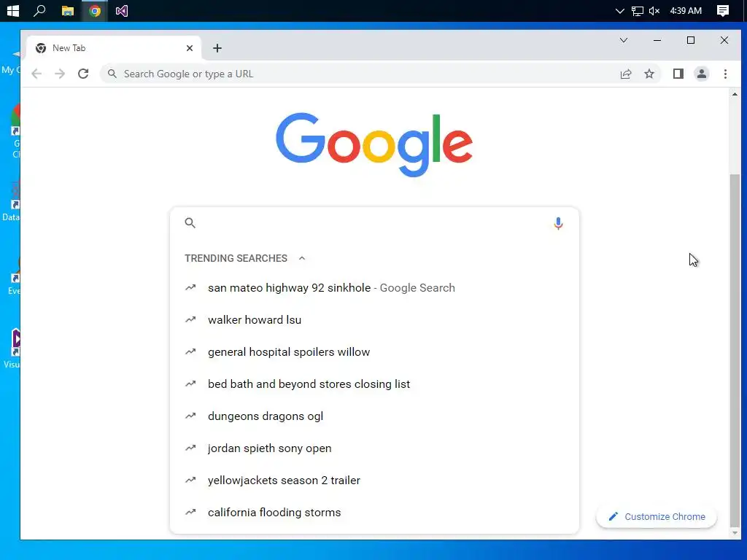Open Windows taskbar search

(x=39, y=10)
